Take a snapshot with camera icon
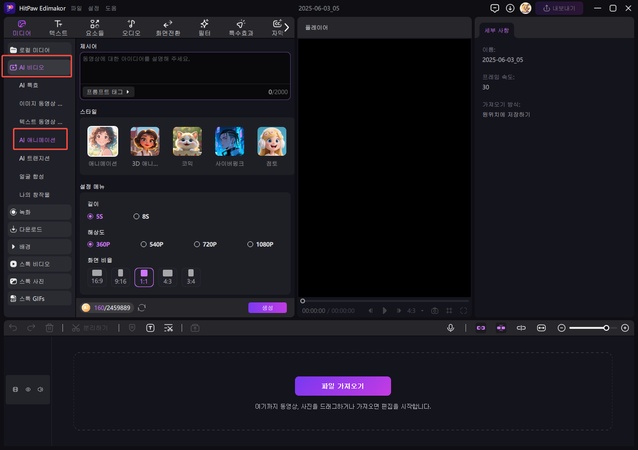The width and height of the screenshot is (638, 450). pos(435,310)
